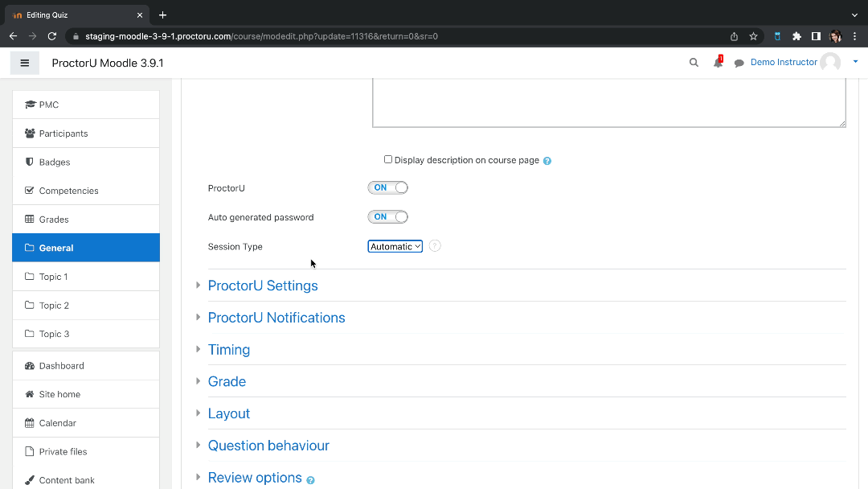Expand the ProctorU Notifications section
The image size is (868, 489).
point(276,318)
